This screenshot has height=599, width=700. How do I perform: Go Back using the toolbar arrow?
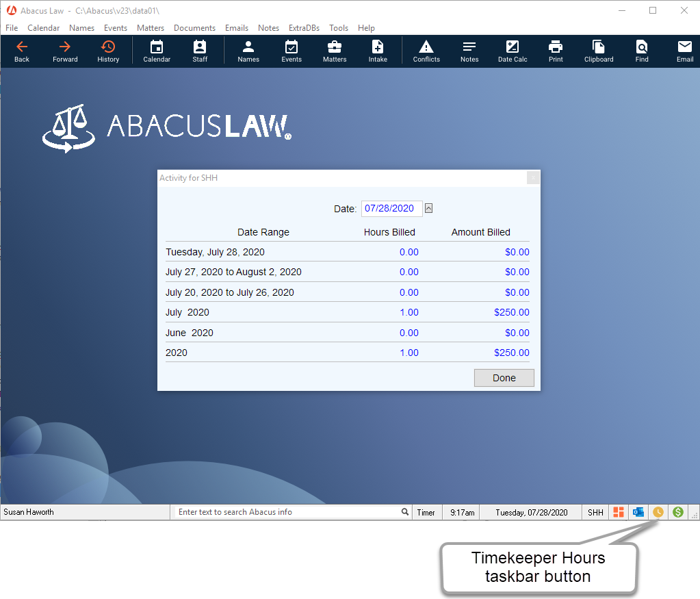(21, 51)
